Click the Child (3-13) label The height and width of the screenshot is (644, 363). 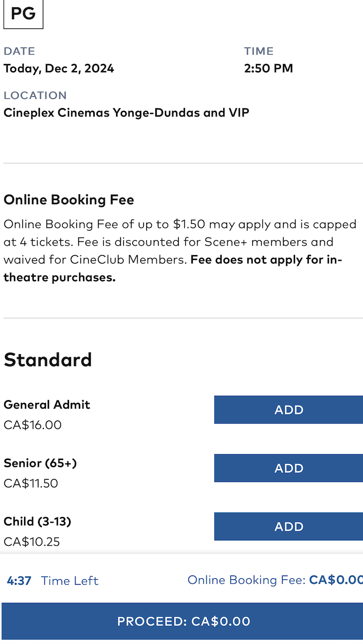(37, 521)
